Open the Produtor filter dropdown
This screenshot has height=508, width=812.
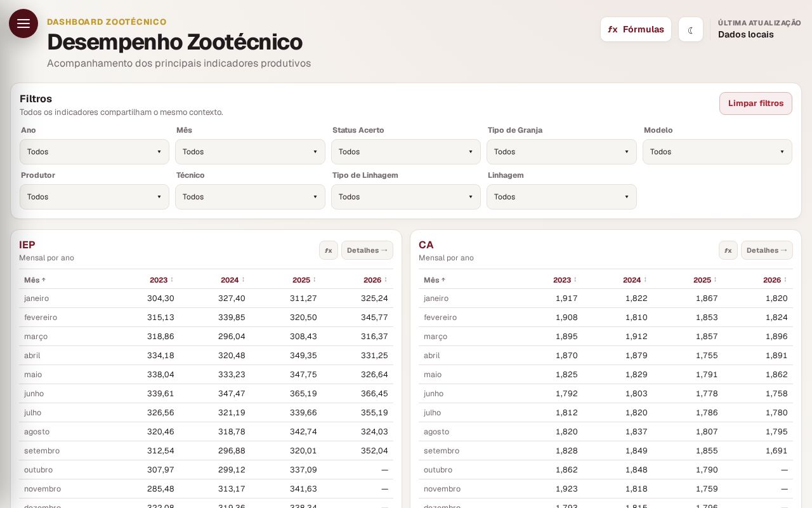click(x=95, y=197)
